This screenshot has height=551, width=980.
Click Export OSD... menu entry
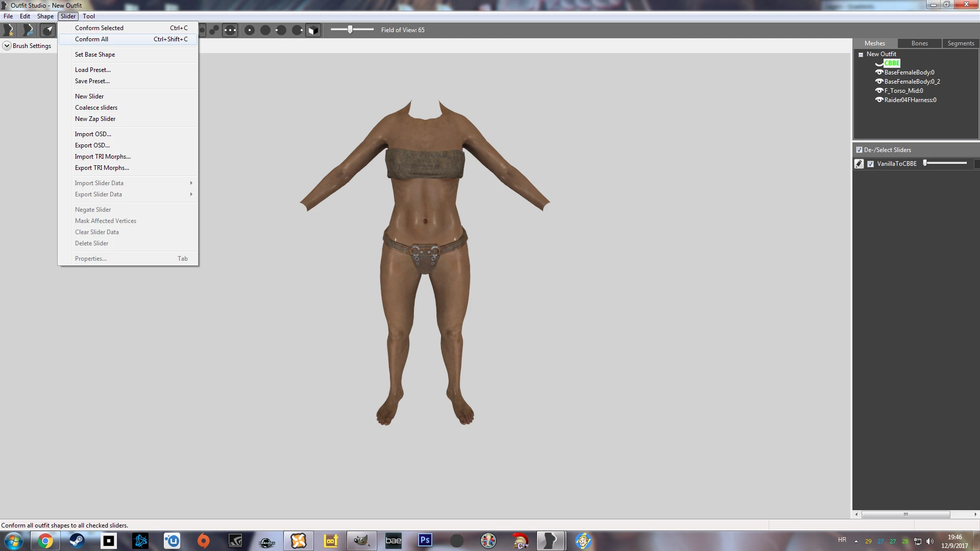pos(128,145)
